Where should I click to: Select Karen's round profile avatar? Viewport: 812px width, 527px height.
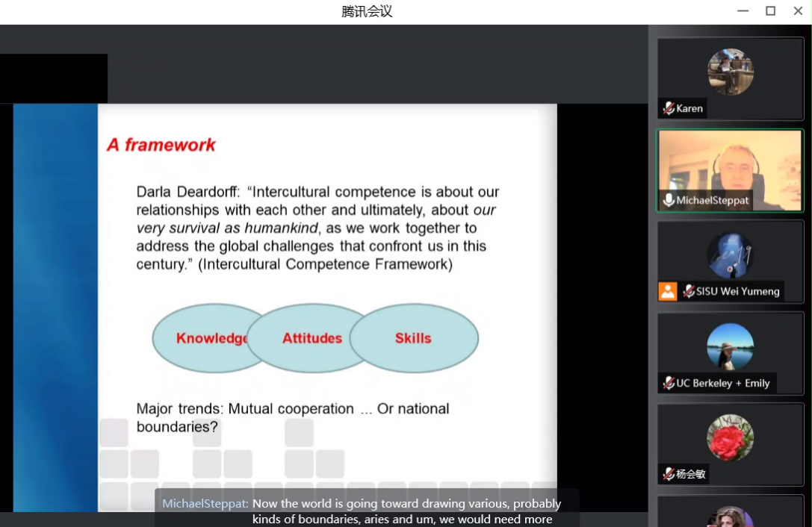tap(730, 72)
